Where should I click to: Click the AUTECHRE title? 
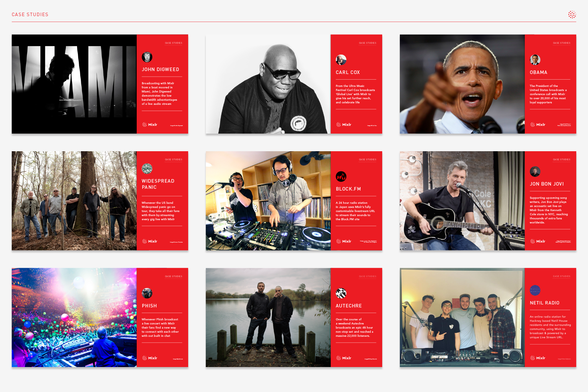coord(349,306)
